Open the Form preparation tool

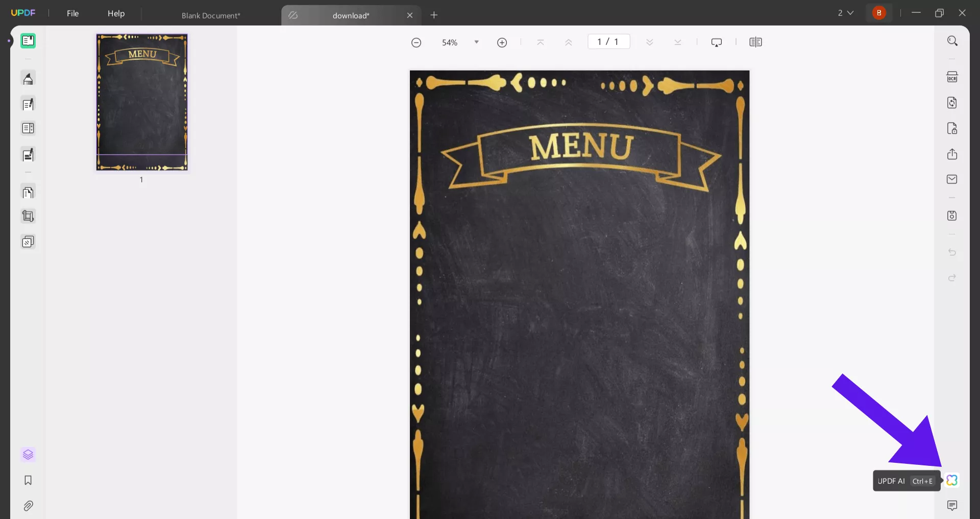[x=28, y=128]
